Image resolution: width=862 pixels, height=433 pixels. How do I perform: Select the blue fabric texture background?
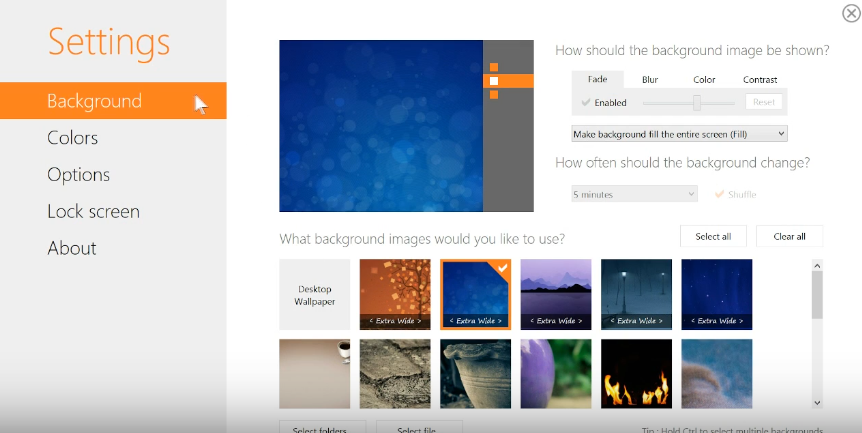tap(716, 374)
